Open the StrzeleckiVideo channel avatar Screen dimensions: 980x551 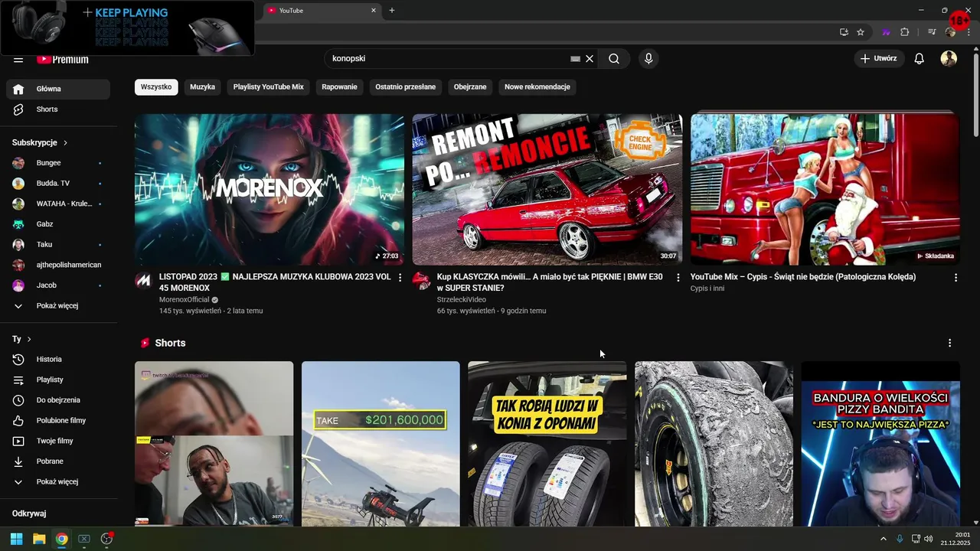coord(421,281)
